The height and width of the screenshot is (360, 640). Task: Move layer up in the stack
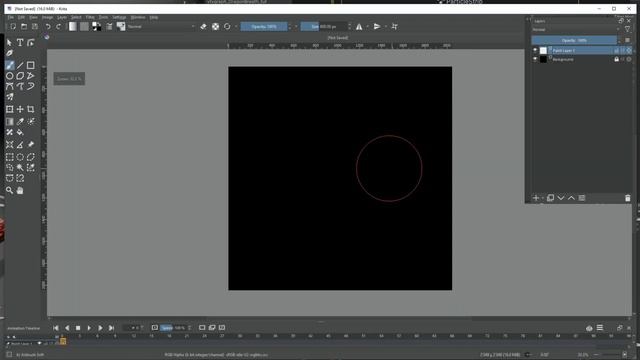click(x=571, y=198)
